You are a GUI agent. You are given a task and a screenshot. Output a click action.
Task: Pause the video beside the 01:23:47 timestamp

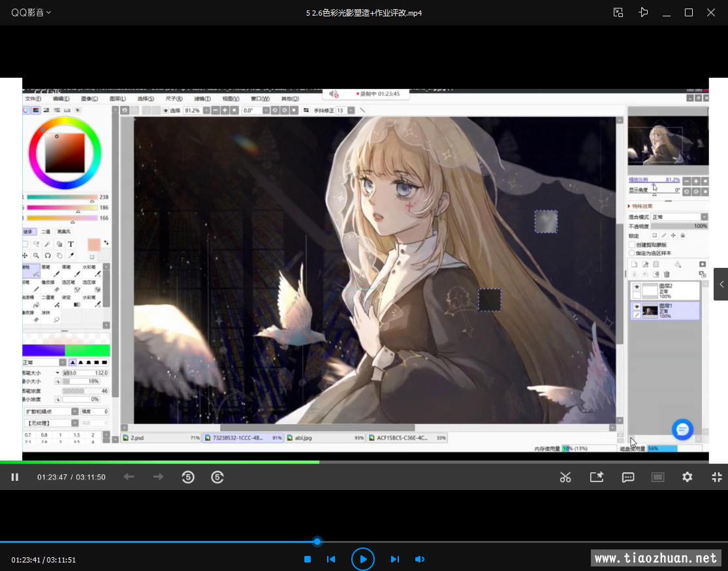[14, 478]
